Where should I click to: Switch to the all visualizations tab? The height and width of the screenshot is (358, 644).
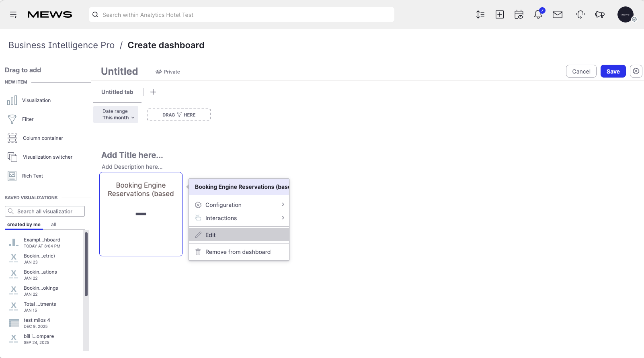coord(53,225)
